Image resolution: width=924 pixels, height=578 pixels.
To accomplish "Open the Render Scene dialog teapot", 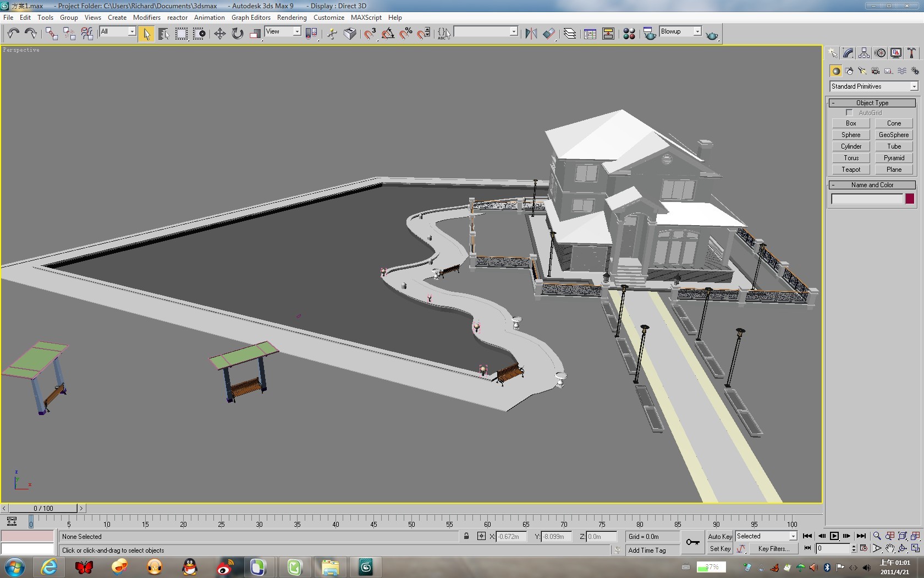I will coord(650,34).
